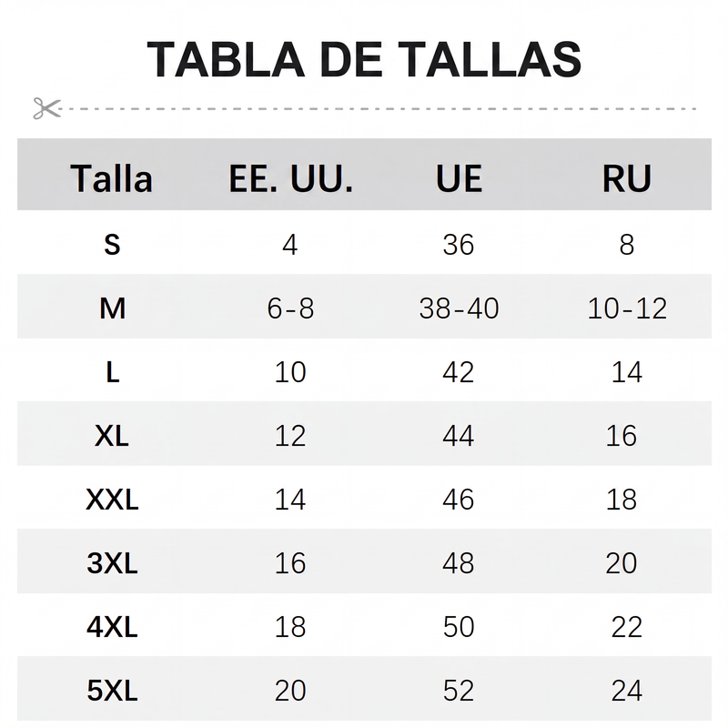Click the RU column header
728x728 pixels.
[627, 178]
